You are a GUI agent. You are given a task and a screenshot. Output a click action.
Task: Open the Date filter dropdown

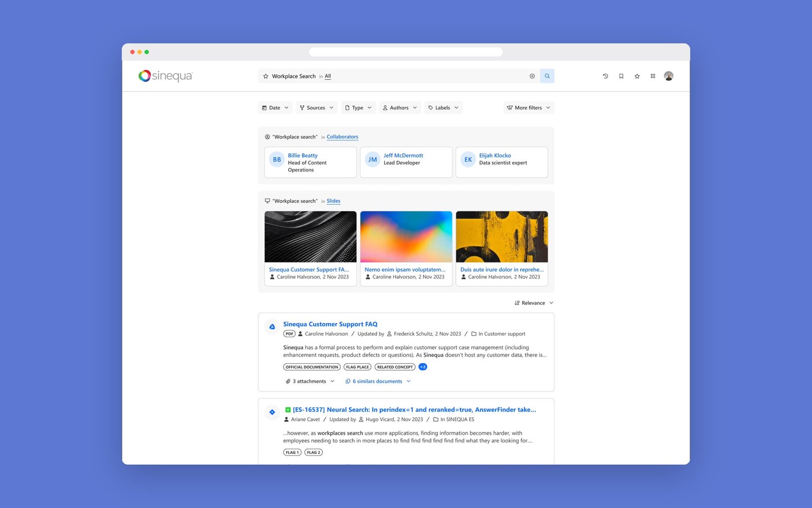click(x=275, y=108)
